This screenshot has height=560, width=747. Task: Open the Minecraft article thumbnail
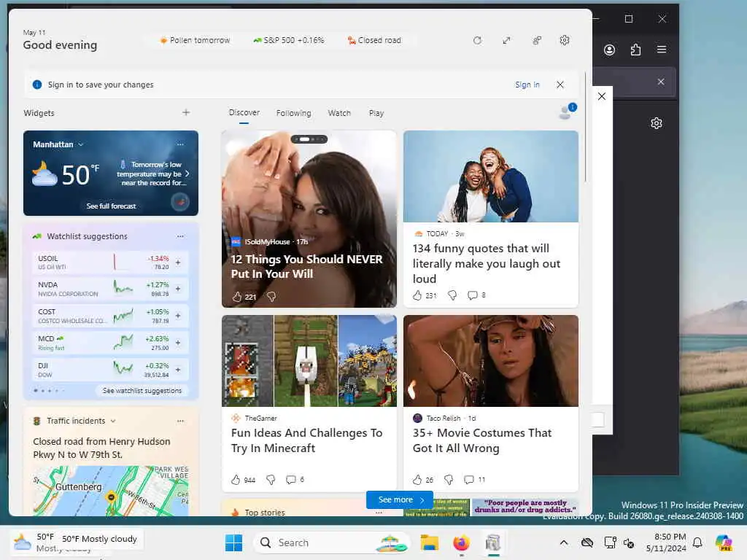coord(309,360)
